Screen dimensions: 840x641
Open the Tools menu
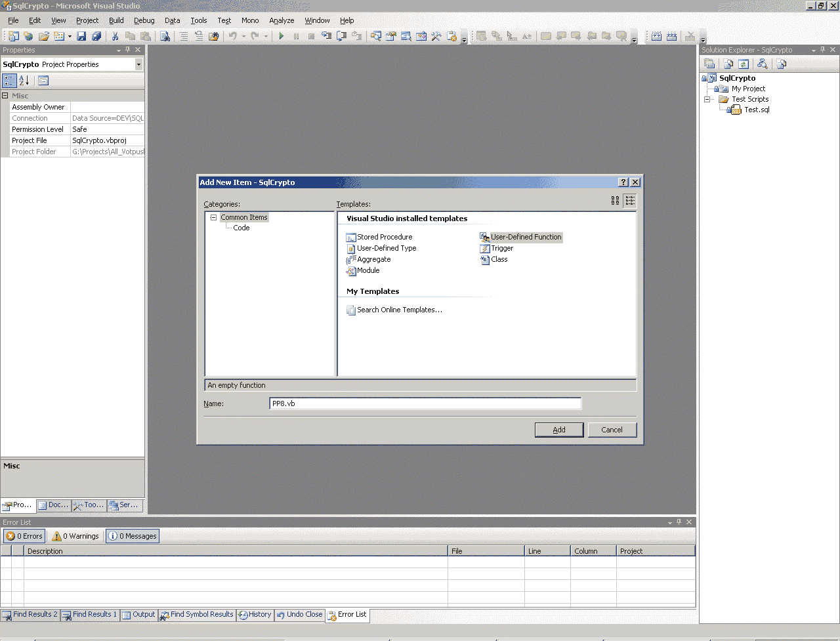199,20
